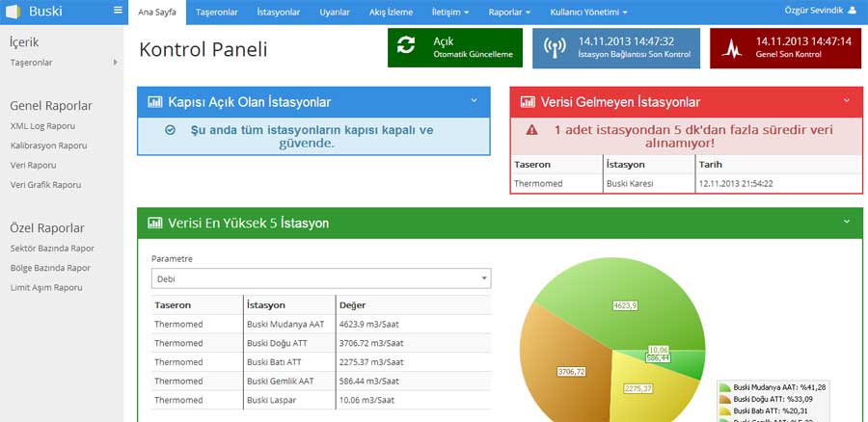This screenshot has width=868, height=422.
Task: Click the antenna signal icon in blue tile
Action: point(555,49)
